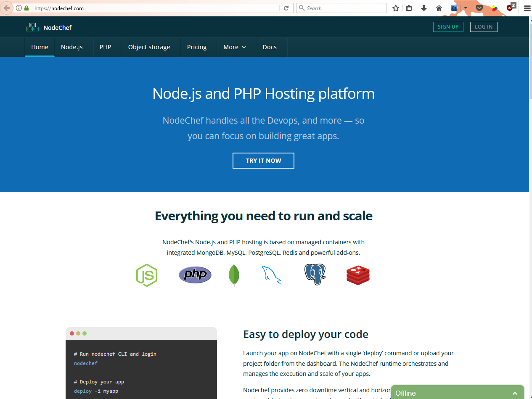Click the colorful dots extension icon

point(495,8)
